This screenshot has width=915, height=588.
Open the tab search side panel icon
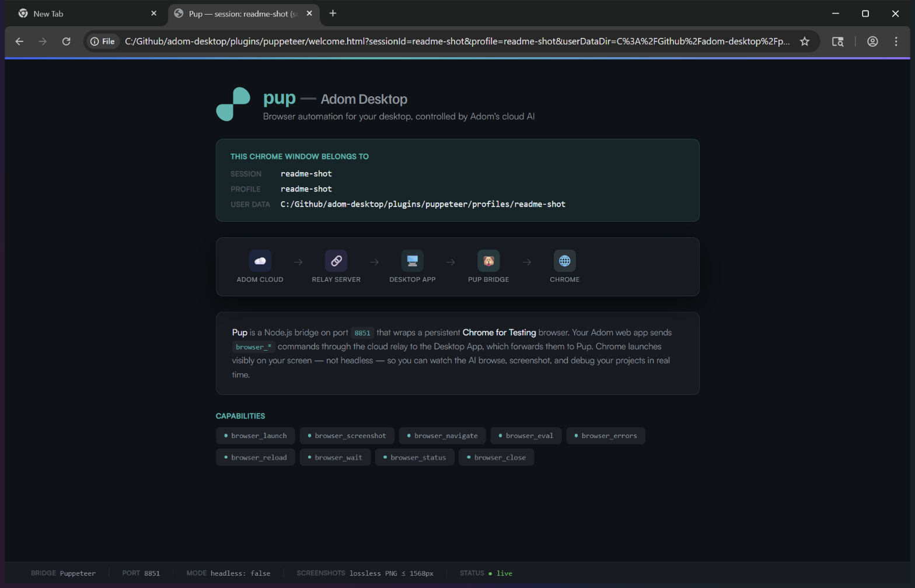[838, 41]
